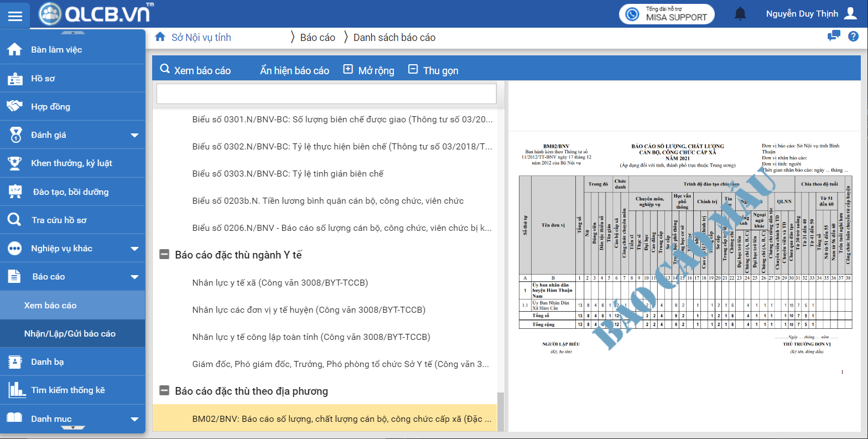Click the help question mark icon
This screenshot has height=439, width=868.
(853, 37)
